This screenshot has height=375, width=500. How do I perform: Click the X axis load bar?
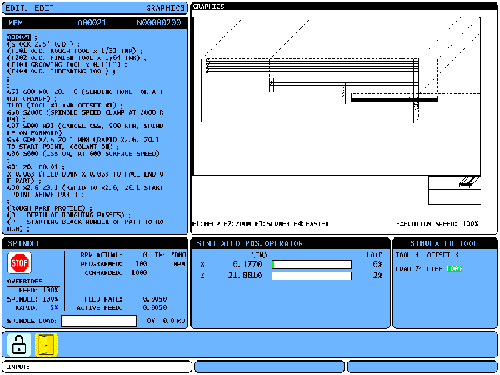(312, 264)
